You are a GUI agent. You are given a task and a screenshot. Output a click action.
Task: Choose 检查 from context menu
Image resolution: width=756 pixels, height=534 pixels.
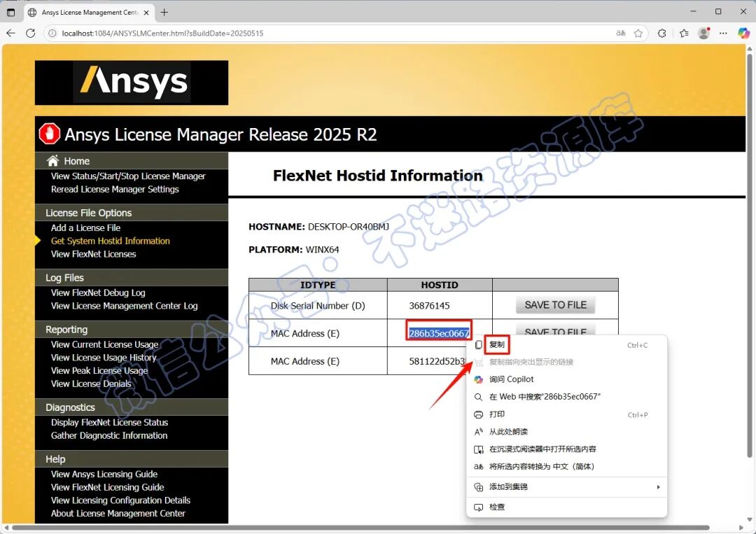tap(497, 507)
